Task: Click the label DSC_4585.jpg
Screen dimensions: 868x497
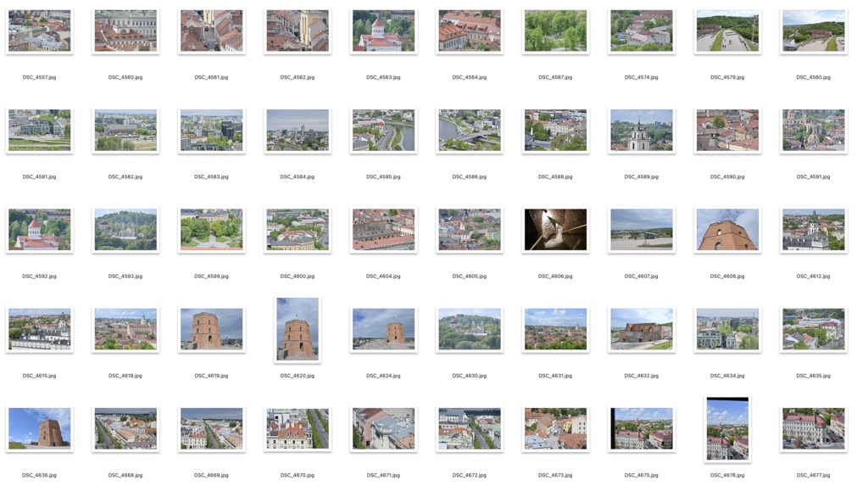Action: pyautogui.click(x=384, y=176)
